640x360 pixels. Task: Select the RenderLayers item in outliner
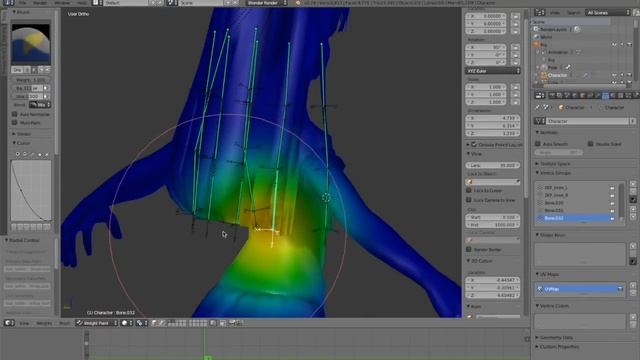553,29
